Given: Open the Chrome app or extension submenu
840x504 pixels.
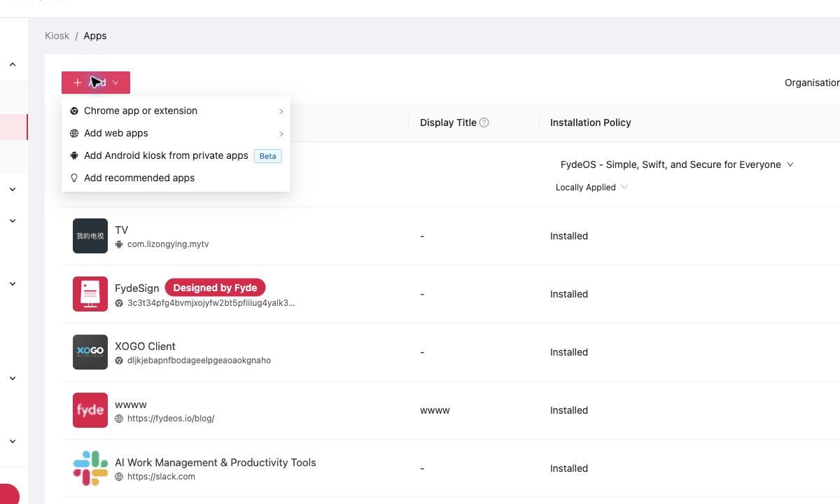Looking at the screenshot, I should click(x=176, y=111).
